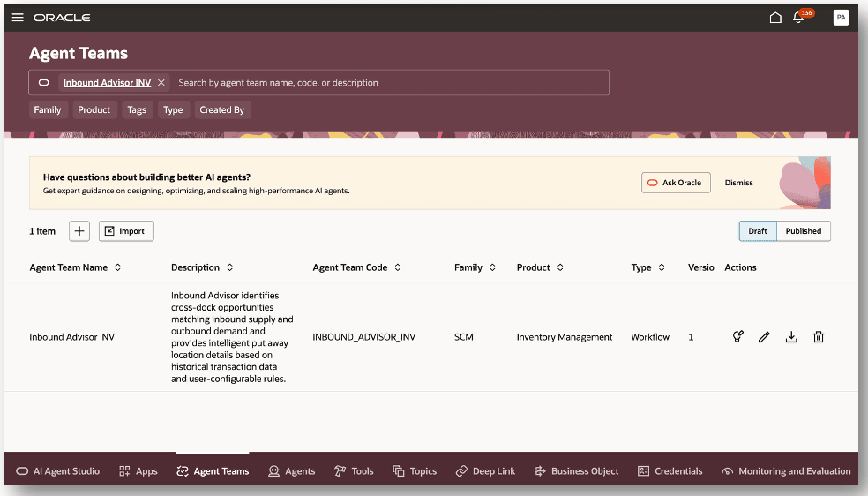Open the AI Agent Studio tab

(57, 471)
